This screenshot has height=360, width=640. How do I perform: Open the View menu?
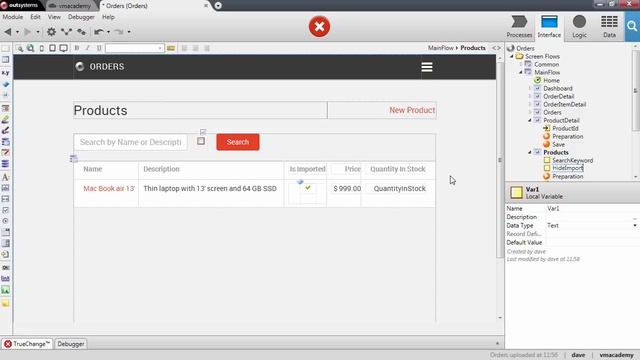point(54,17)
